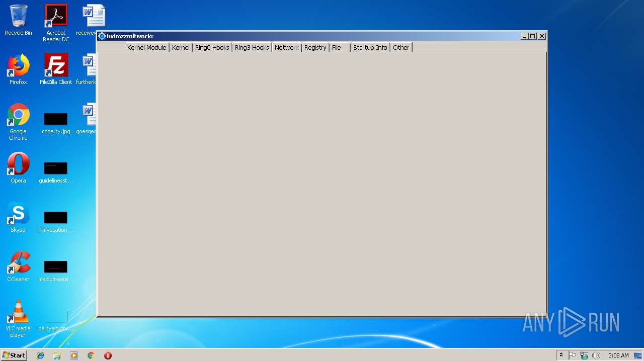Open the Kernel Module tab
Image resolution: width=644 pixels, height=362 pixels.
pos(146,47)
